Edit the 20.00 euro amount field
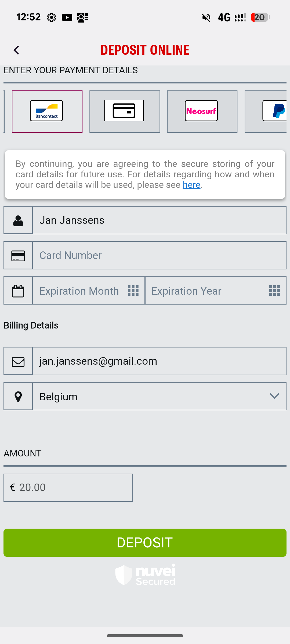The width and height of the screenshot is (290, 644). click(x=68, y=488)
